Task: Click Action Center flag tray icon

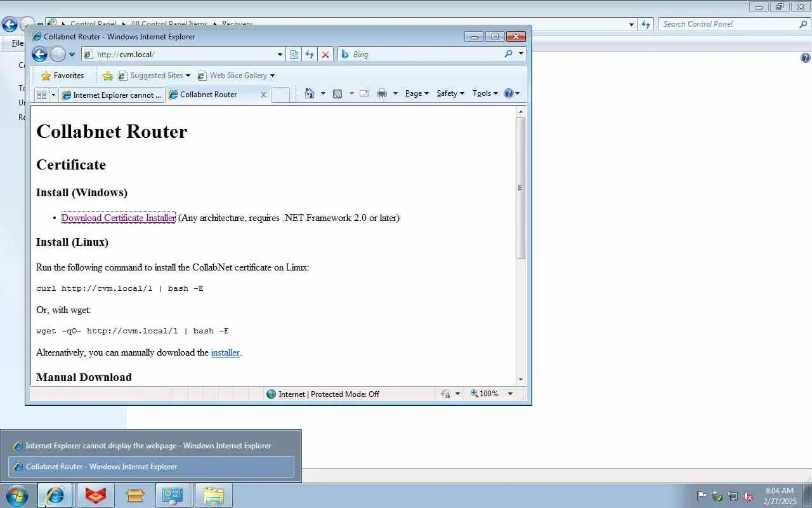Action: [x=702, y=496]
